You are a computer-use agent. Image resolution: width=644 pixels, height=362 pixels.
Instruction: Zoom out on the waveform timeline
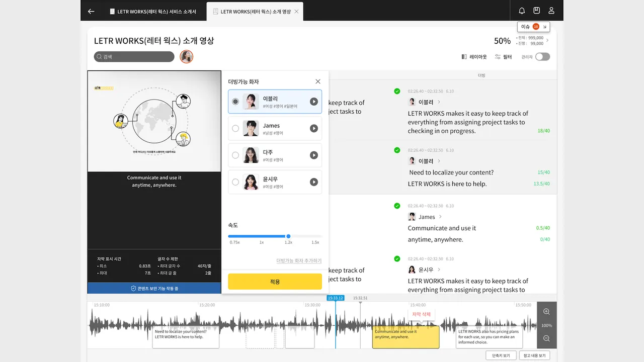point(547,339)
